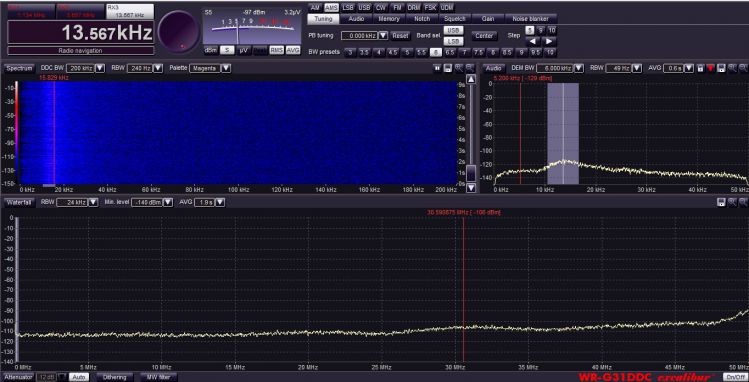749x382 pixels.
Task: Save the wideband panel with disk icon
Action: (x=721, y=202)
